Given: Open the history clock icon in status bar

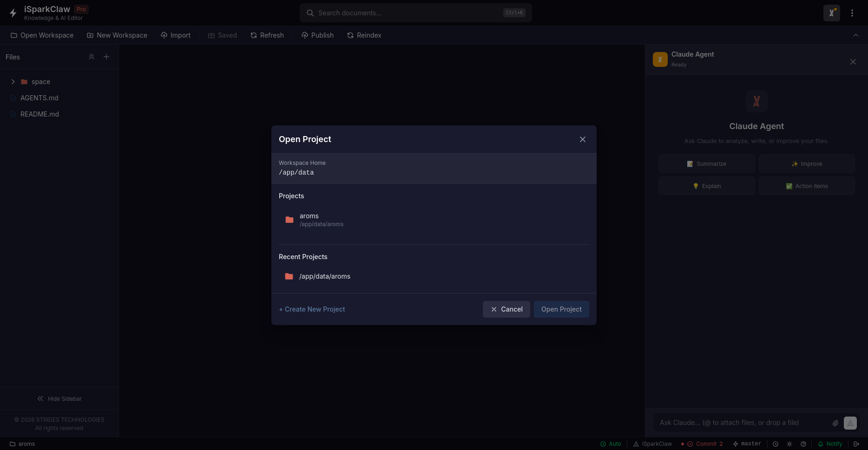Looking at the screenshot, I should 776,444.
